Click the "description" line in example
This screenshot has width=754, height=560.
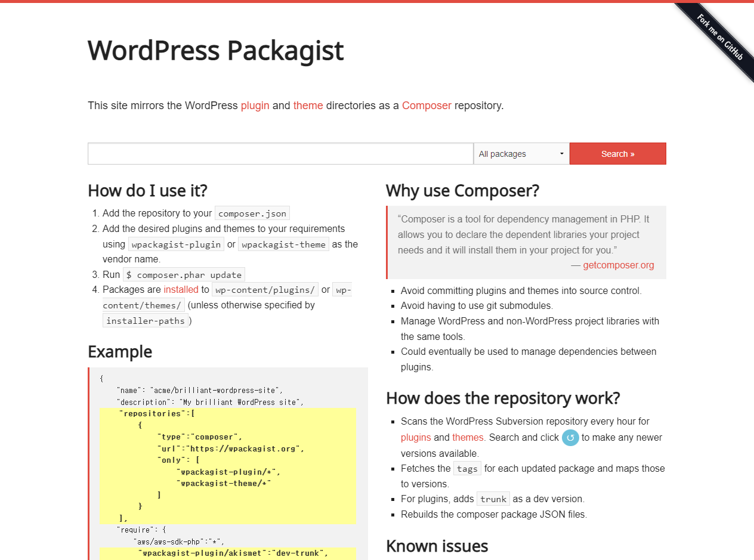(x=211, y=402)
